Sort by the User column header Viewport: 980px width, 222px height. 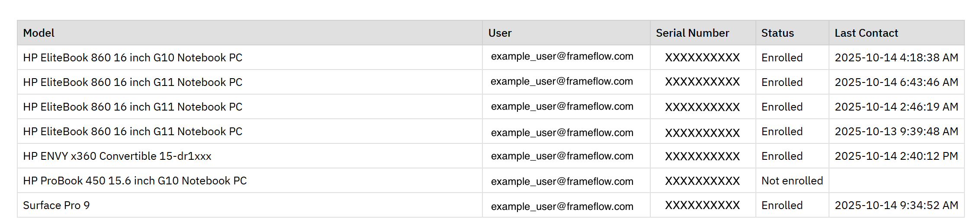coord(500,33)
